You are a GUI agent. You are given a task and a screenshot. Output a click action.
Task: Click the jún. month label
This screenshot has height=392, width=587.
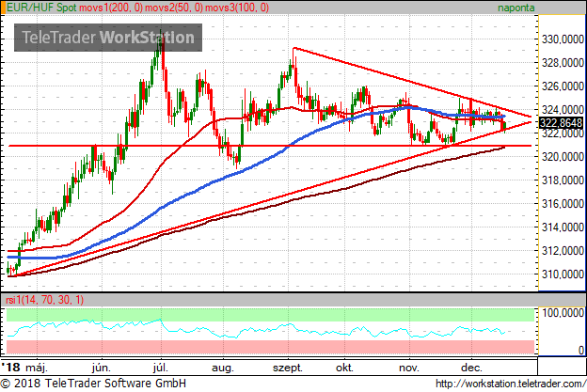pos(101,368)
